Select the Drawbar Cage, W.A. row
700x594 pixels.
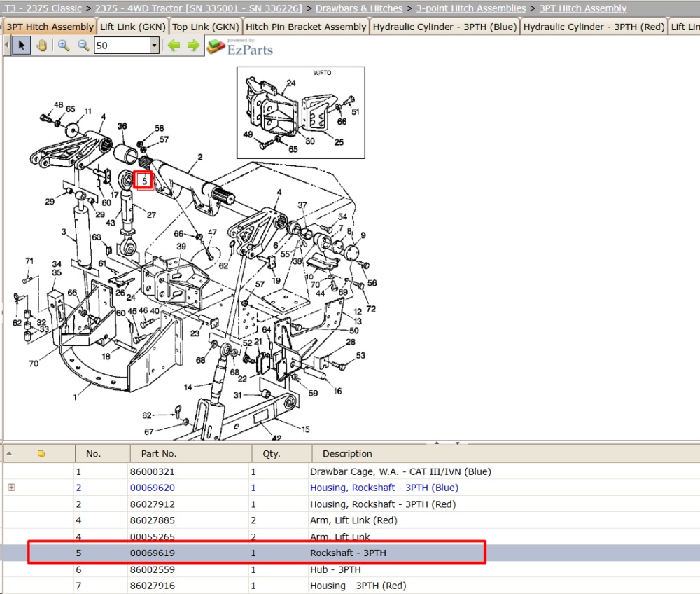pos(351,471)
